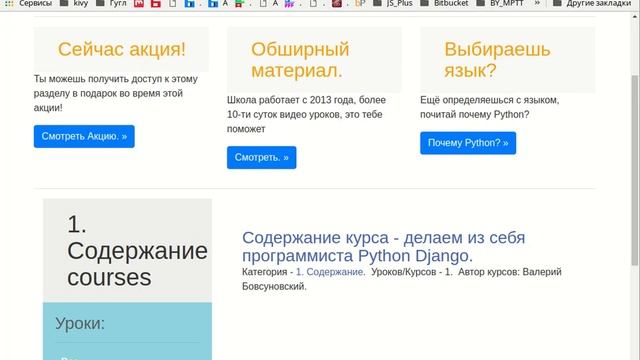Open the Bitbucket bookmarks folder
The image size is (640, 360).
(x=444, y=3)
